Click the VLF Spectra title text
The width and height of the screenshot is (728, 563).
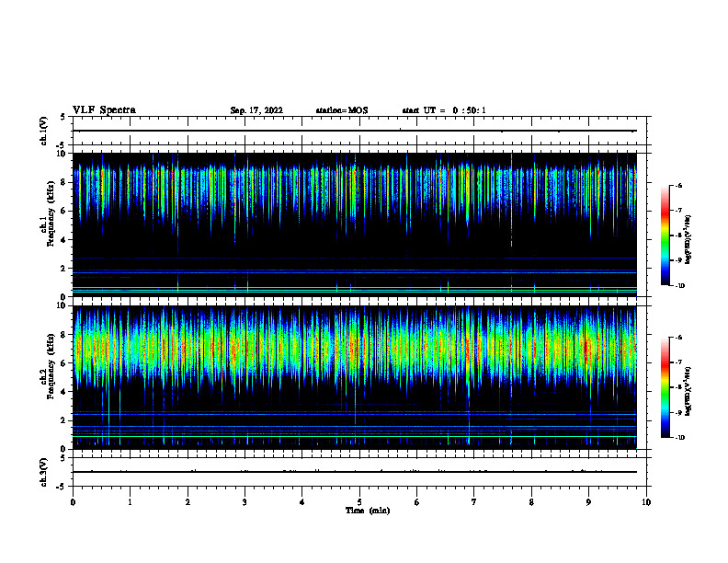point(104,110)
